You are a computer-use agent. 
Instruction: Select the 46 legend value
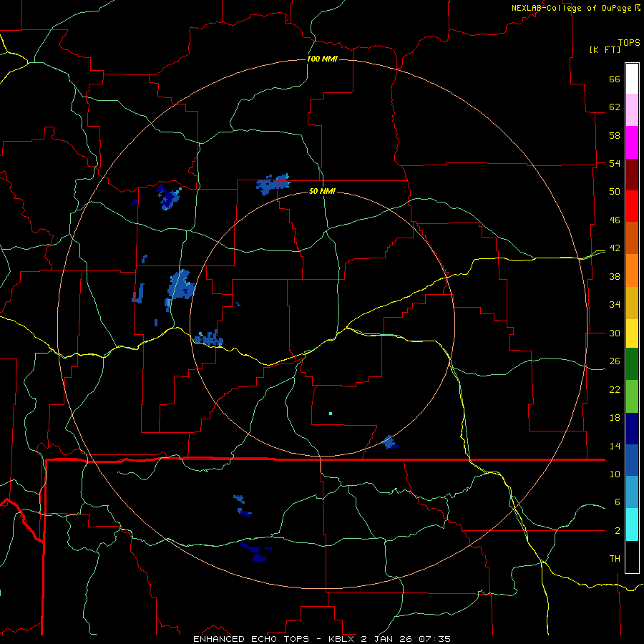[x=615, y=220]
